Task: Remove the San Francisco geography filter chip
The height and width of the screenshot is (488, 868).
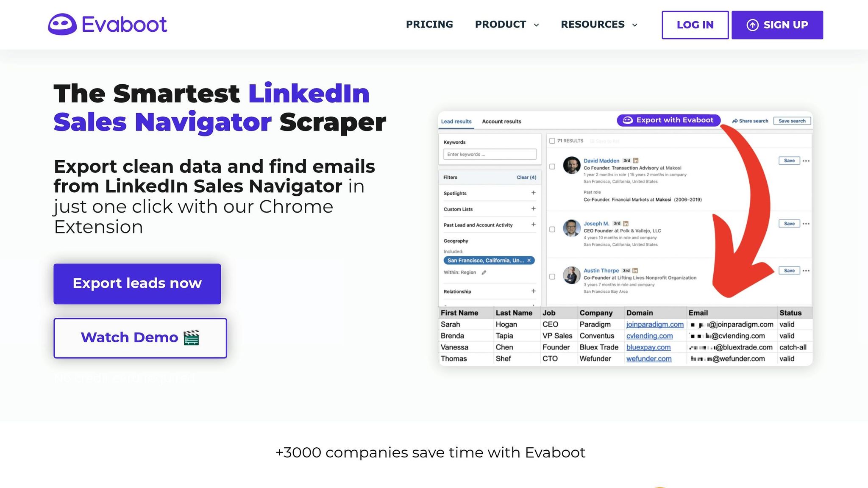Action: (x=529, y=261)
